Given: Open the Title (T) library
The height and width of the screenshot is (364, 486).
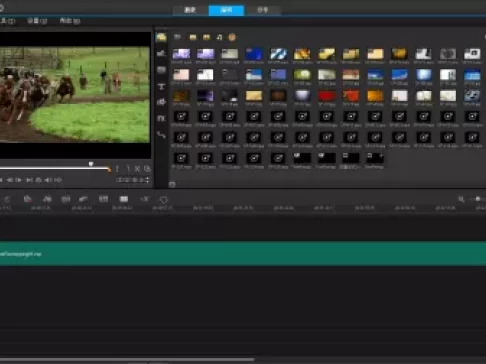Looking at the screenshot, I should (161, 86).
